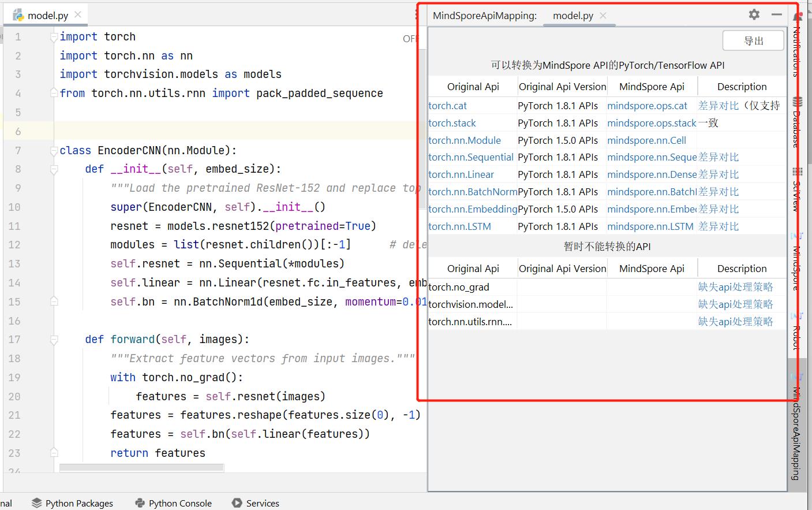
Task: Collapse the import block fold marker
Action: coord(54,36)
